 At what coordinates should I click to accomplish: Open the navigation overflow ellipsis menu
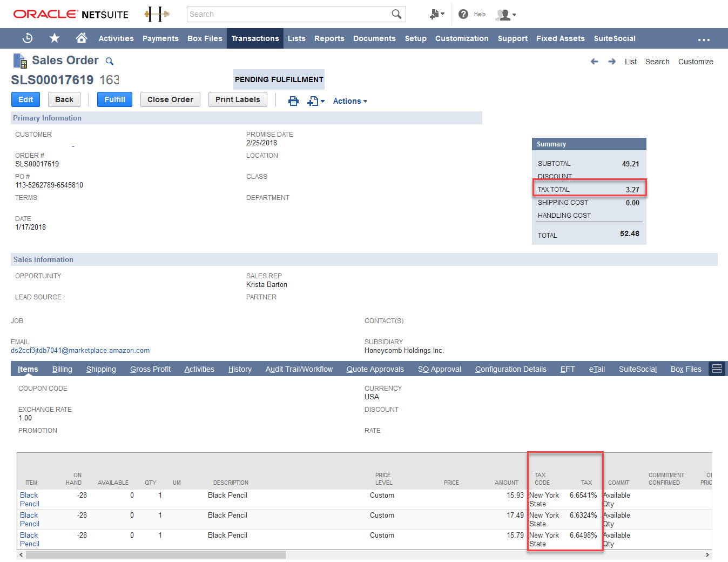pyautogui.click(x=704, y=39)
